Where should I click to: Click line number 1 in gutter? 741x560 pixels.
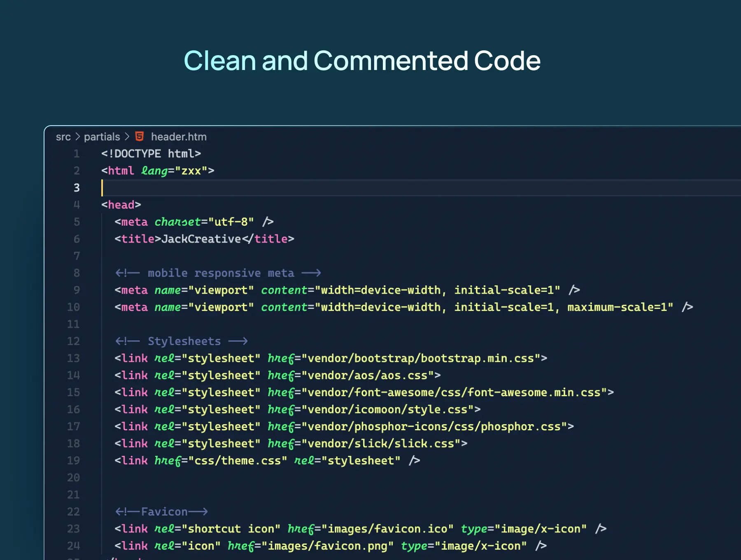point(77,154)
